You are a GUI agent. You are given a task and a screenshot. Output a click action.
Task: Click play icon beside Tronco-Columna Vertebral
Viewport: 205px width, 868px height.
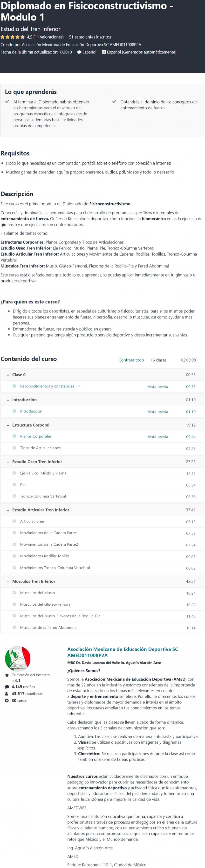(14, 496)
